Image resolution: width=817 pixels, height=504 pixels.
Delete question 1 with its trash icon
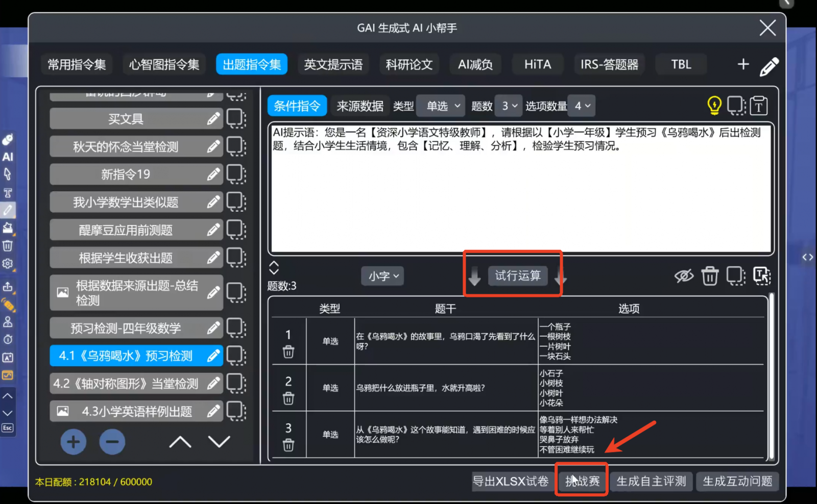pyautogui.click(x=289, y=352)
